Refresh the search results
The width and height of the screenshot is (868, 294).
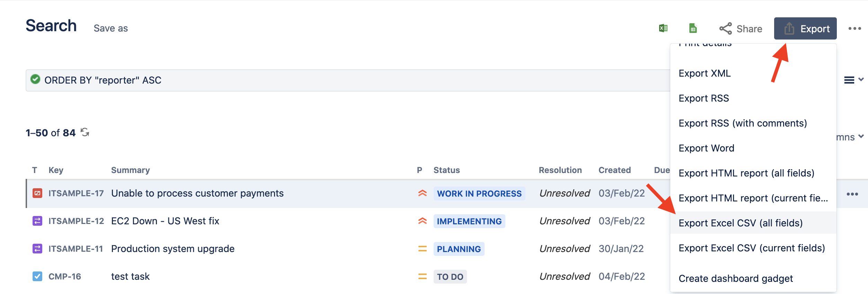tap(86, 132)
